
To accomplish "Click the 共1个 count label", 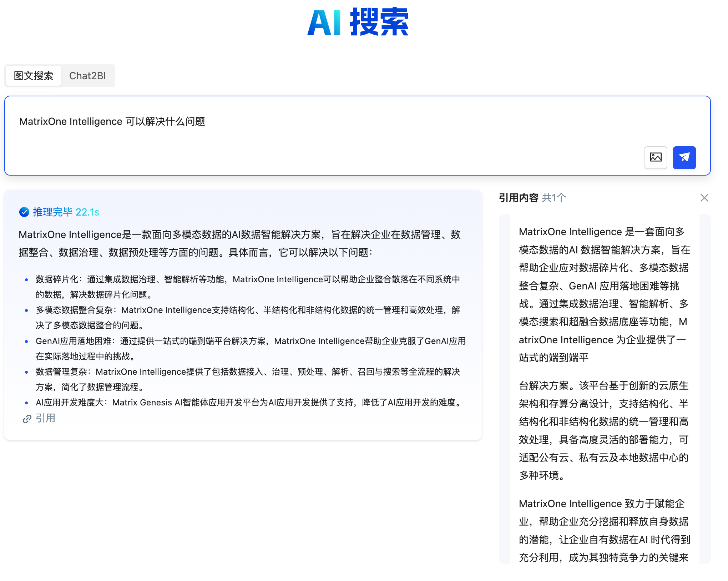I will click(x=554, y=198).
